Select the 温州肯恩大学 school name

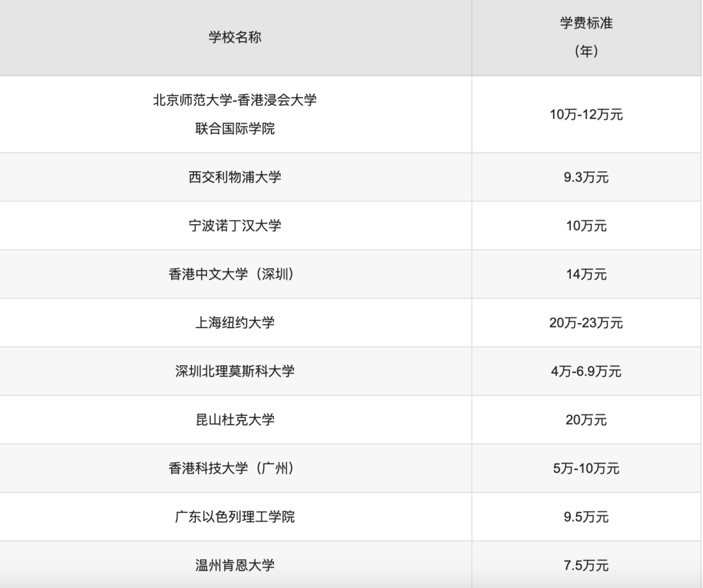[x=235, y=565]
